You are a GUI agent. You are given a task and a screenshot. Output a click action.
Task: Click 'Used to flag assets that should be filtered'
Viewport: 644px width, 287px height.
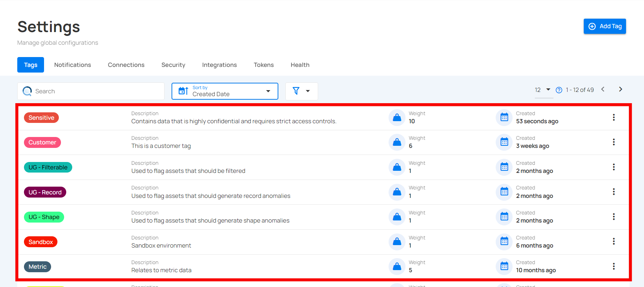tap(188, 171)
